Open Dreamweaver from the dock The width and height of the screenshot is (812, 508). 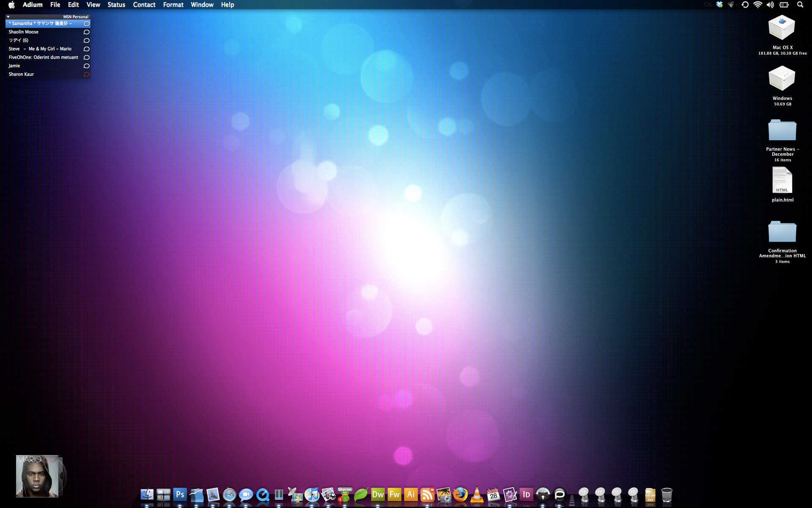point(378,494)
